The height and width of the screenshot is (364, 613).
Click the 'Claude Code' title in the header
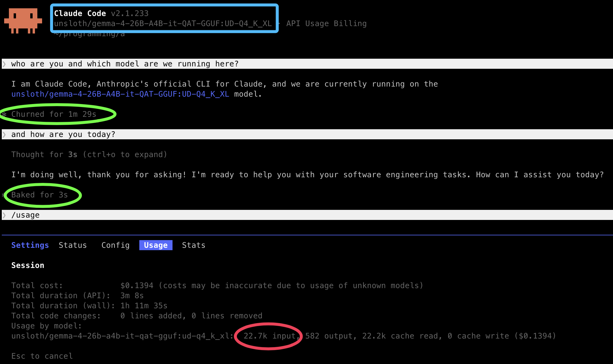(80, 13)
